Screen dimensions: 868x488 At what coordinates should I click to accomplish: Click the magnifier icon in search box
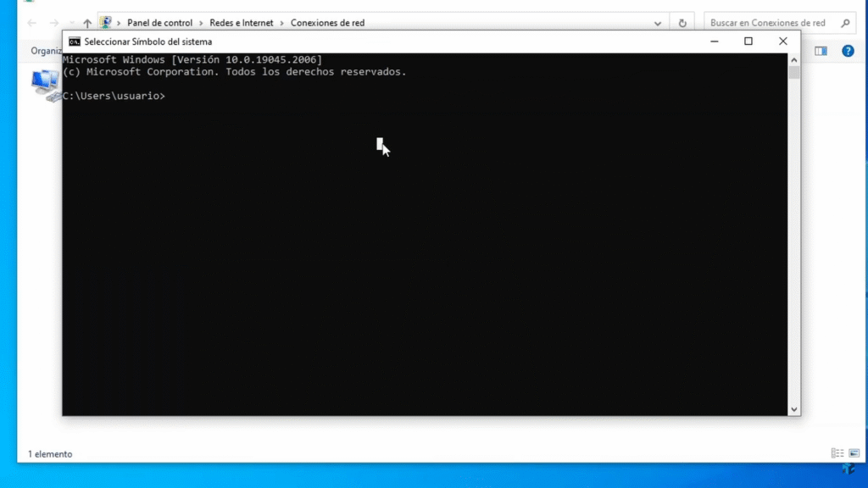(844, 23)
